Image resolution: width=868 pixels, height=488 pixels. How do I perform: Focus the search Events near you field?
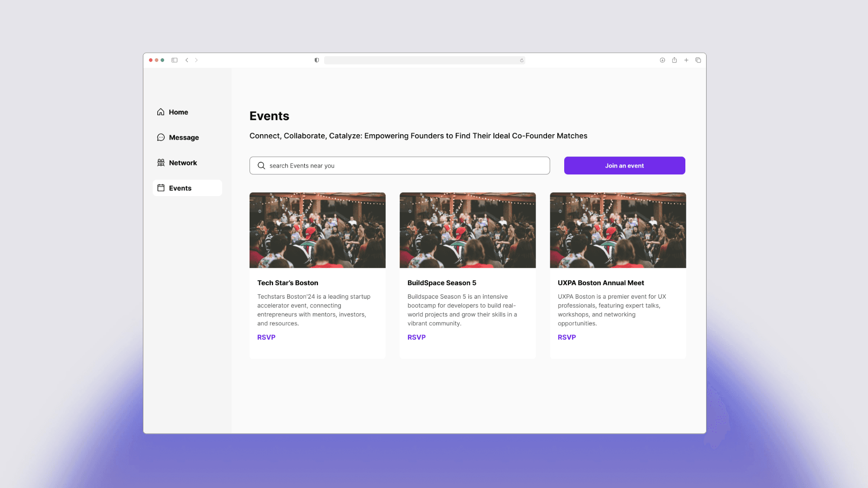[x=400, y=166]
